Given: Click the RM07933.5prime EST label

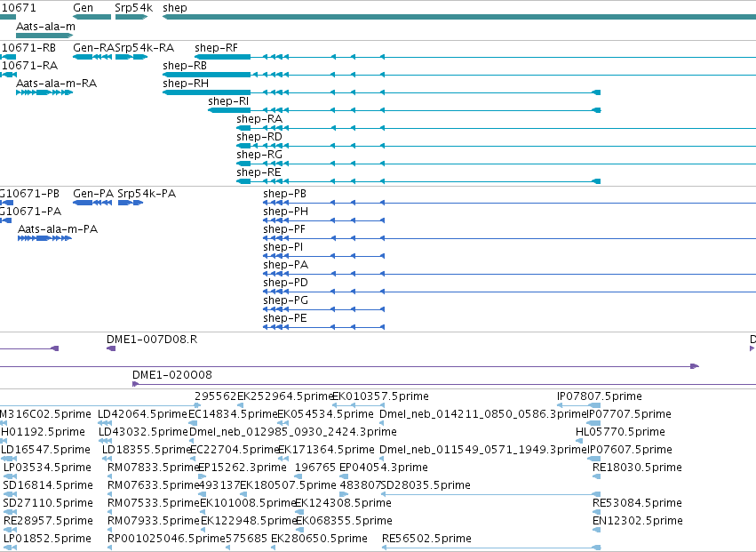Looking at the screenshot, I should 153,521.
